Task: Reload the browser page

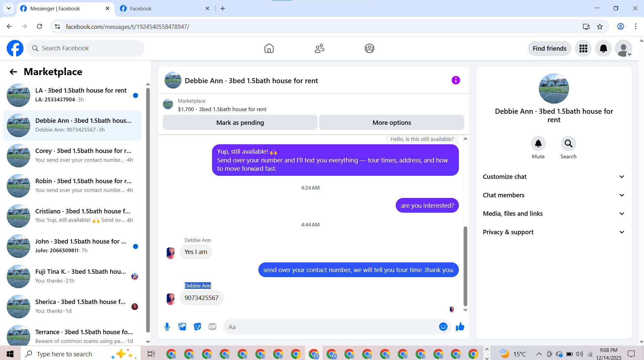Action: [39, 27]
